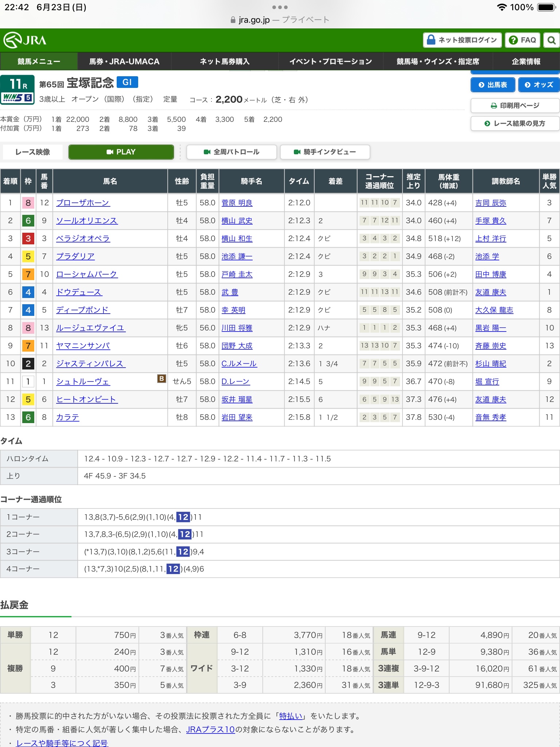
Task: Open horse ローシャムパーク link
Action: (x=87, y=274)
